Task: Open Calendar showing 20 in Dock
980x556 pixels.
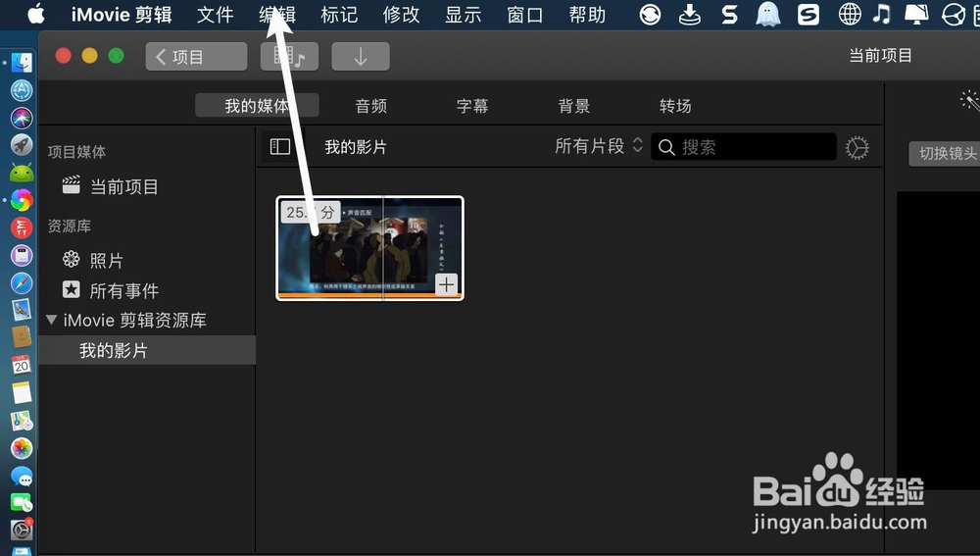Action: [x=22, y=365]
